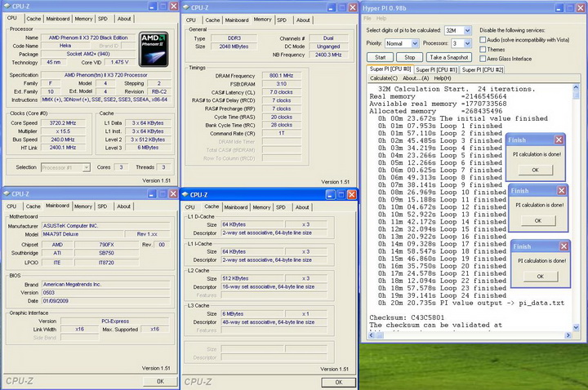Click the CPU-Z title icon of the Mainboard window
Screen dimensions: 588x390
pyautogui.click(x=7, y=193)
